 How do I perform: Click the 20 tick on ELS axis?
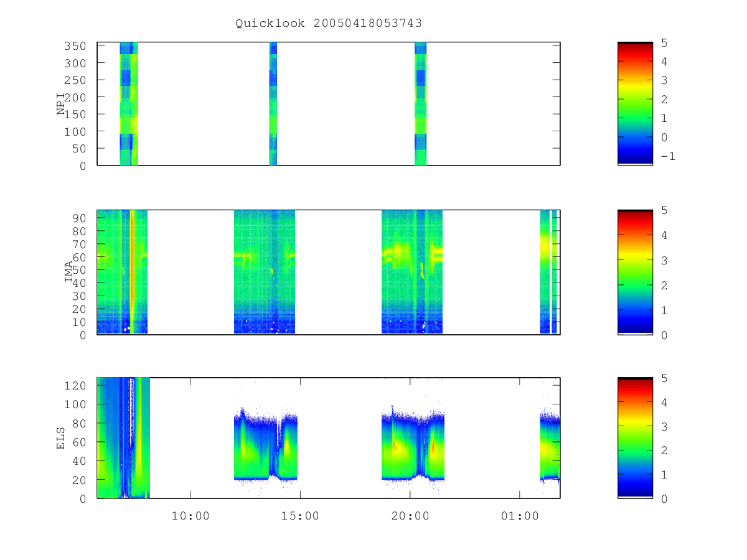click(x=80, y=480)
